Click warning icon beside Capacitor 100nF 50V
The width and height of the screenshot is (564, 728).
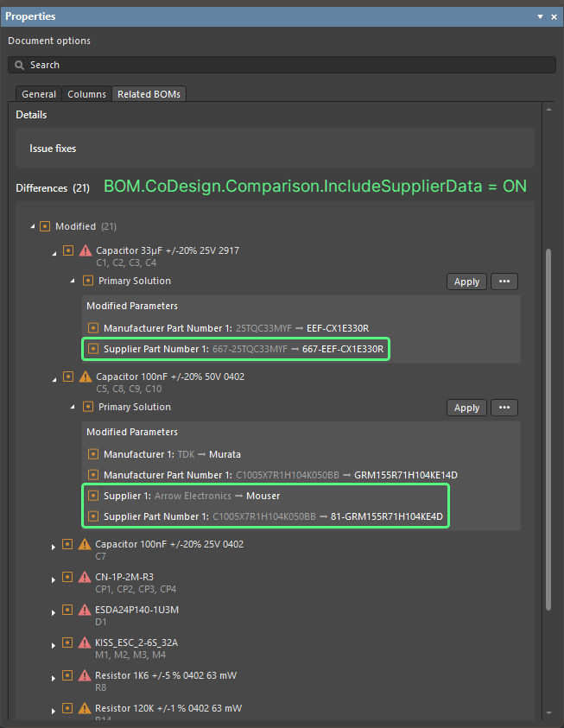85,377
